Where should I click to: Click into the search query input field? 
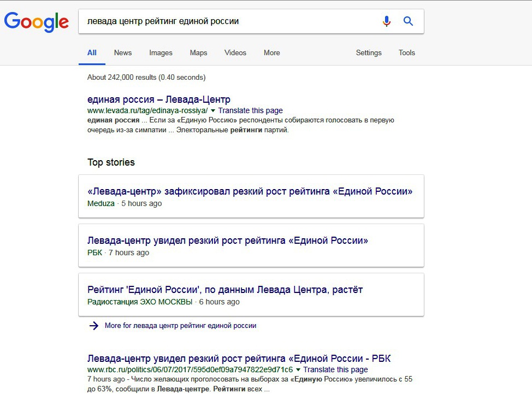230,21
